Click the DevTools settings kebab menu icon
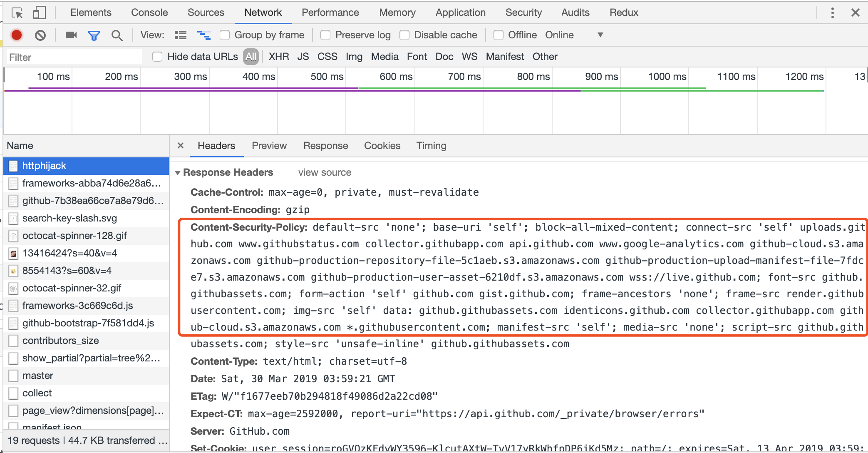This screenshot has width=868, height=453. 832,12
